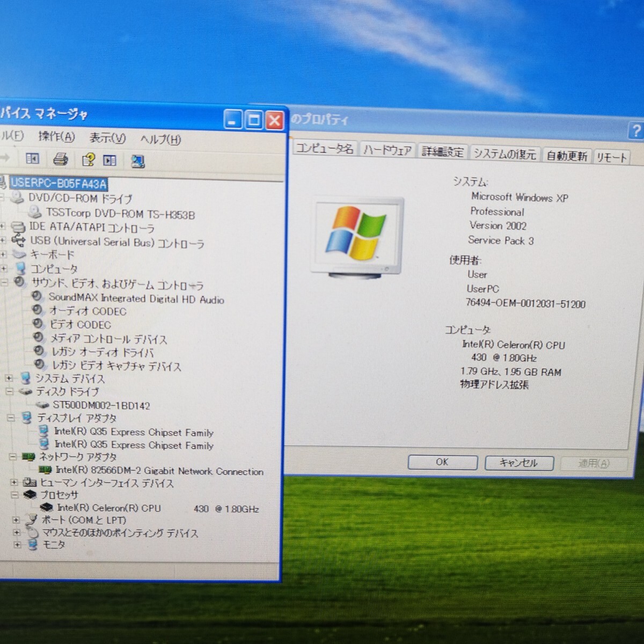Screen dimensions: 644x644
Task: Minimize the Device Manager window
Action: [x=233, y=119]
